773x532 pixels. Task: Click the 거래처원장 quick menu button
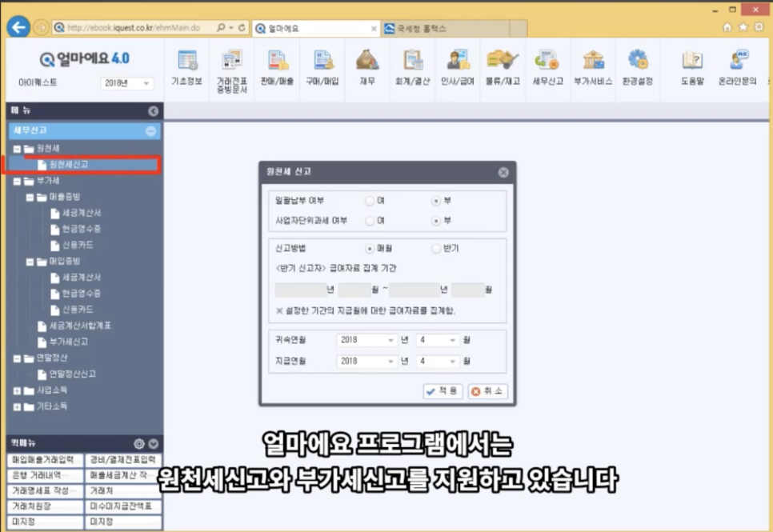point(45,506)
